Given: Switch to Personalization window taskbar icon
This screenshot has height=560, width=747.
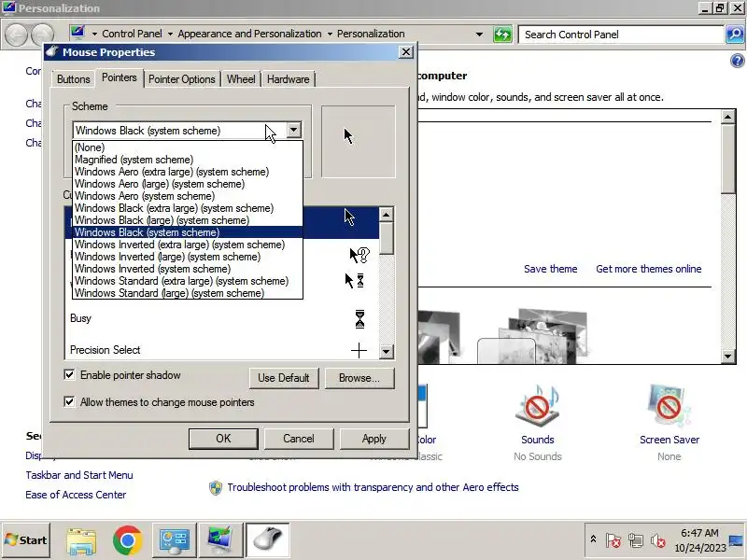Looking at the screenshot, I should tap(220, 540).
